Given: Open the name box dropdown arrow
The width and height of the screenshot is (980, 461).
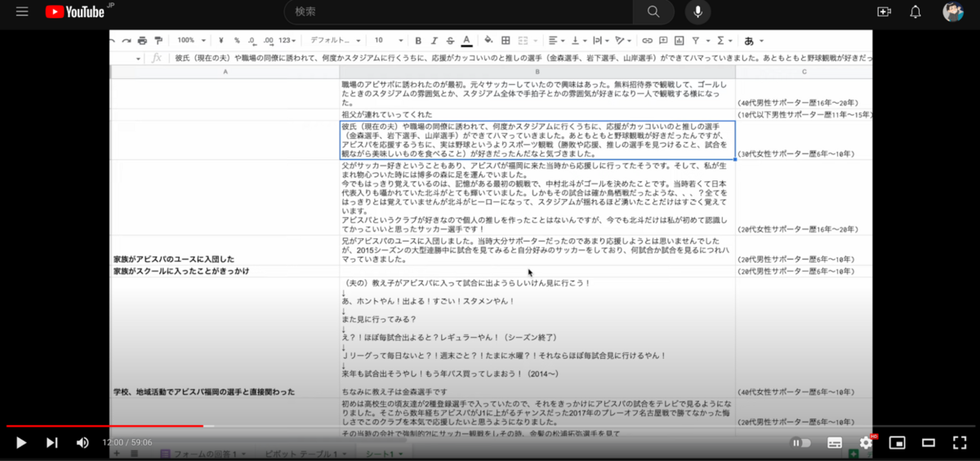Looking at the screenshot, I should click(x=138, y=58).
